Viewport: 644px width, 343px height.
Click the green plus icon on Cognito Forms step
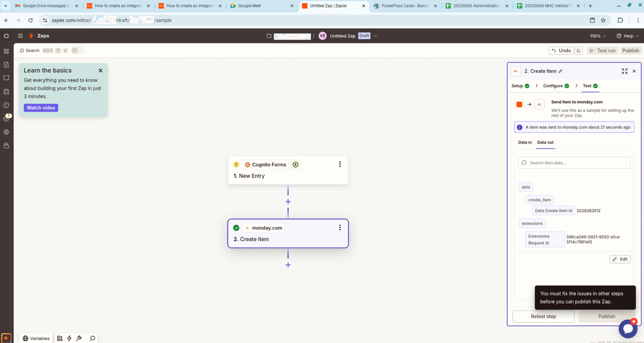[x=296, y=164]
